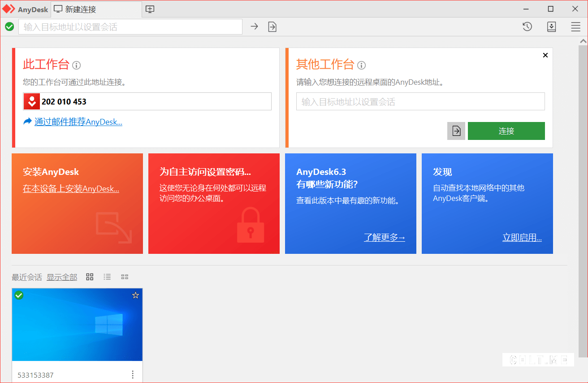This screenshot has height=383, width=588.
Task: Show info for 此工作台
Action: (77, 65)
